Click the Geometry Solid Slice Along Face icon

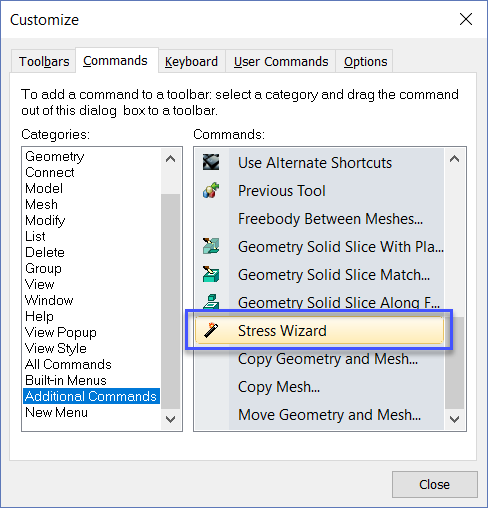click(211, 301)
